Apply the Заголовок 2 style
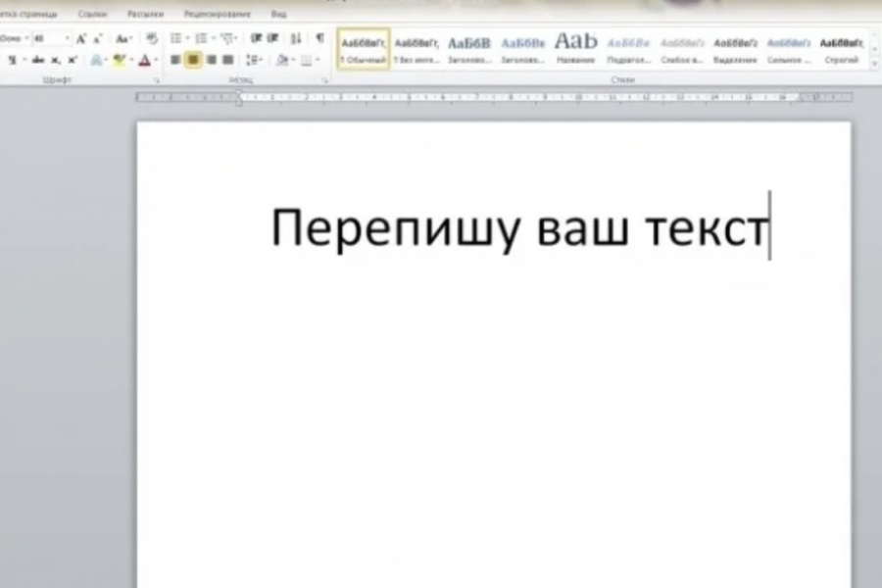 pyautogui.click(x=522, y=49)
